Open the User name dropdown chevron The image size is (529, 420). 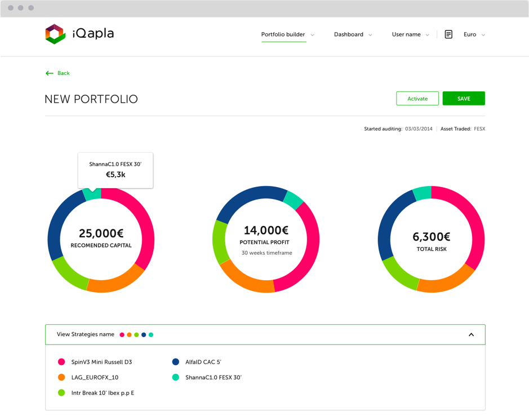(427, 35)
